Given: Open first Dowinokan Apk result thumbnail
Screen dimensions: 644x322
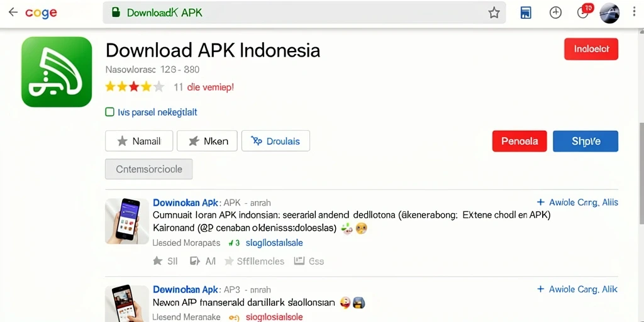Looking at the screenshot, I should pos(127,221).
